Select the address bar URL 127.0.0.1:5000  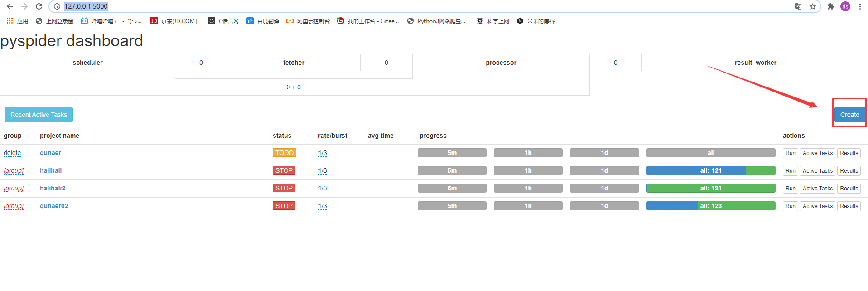click(86, 6)
